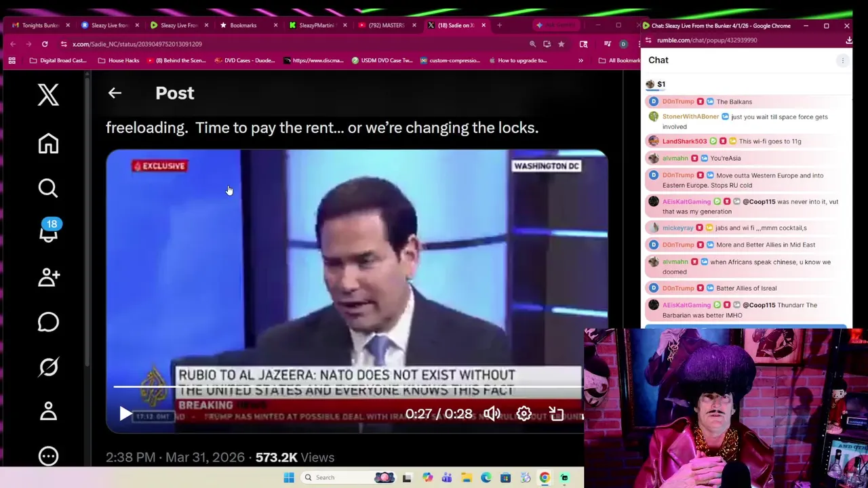Open the Explore search icon in sidebar
The image size is (868, 488).
48,188
